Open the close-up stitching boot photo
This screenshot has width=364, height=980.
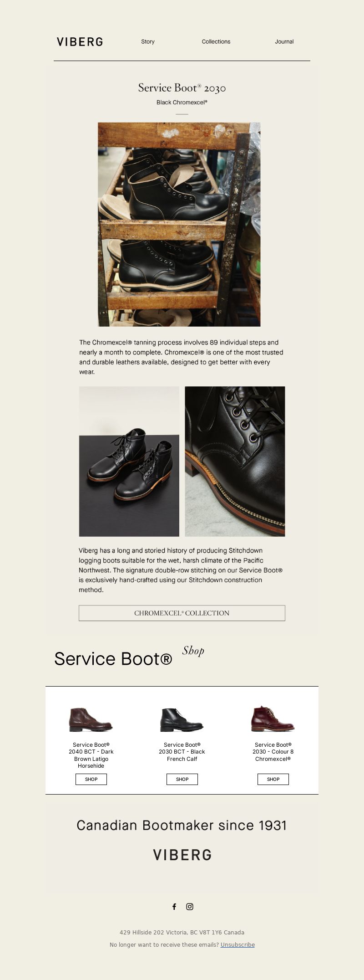pyautogui.click(x=235, y=462)
